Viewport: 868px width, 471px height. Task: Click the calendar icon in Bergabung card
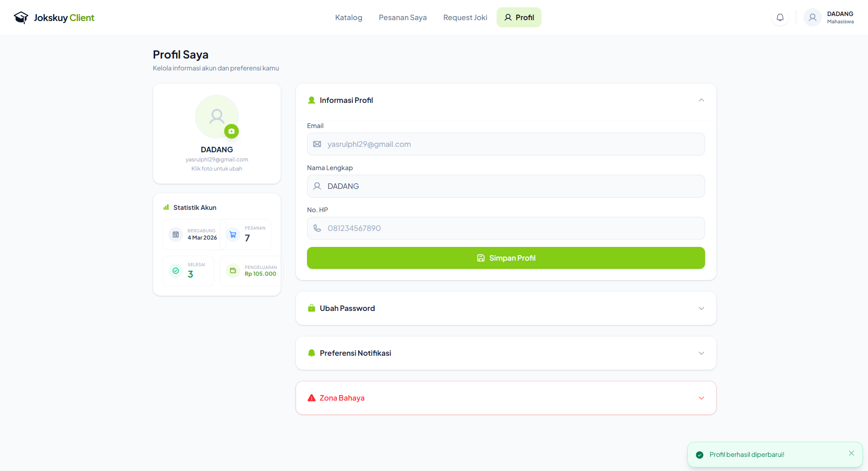(176, 234)
